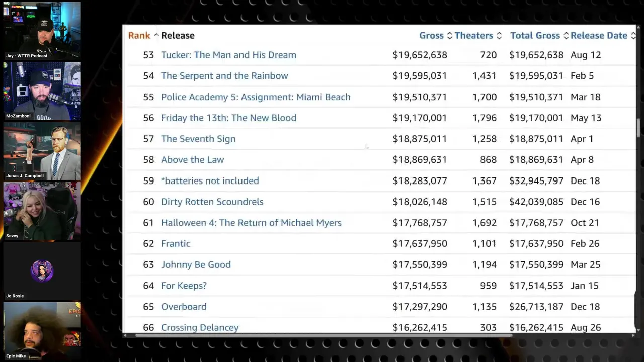Image resolution: width=644 pixels, height=362 pixels.
Task: Click the sort arrows beside Total Gross
Action: pos(566,36)
